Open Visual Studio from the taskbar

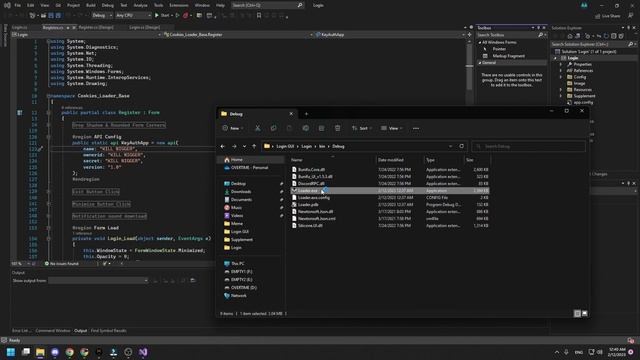coord(143,352)
